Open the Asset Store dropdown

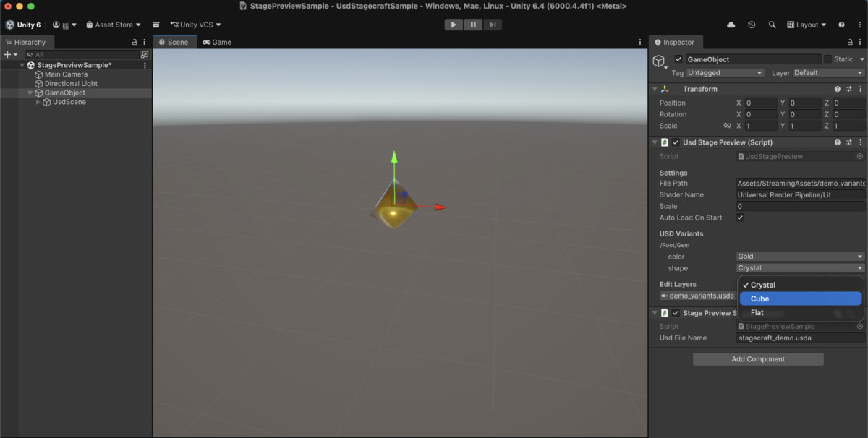click(114, 25)
